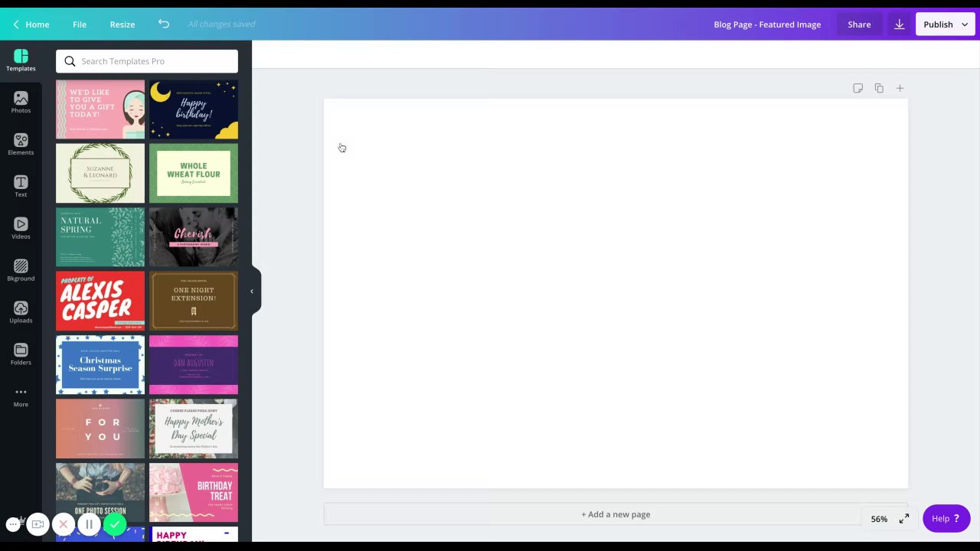Duplicate the page icon
Image resolution: width=980 pixels, height=551 pixels.
click(879, 88)
